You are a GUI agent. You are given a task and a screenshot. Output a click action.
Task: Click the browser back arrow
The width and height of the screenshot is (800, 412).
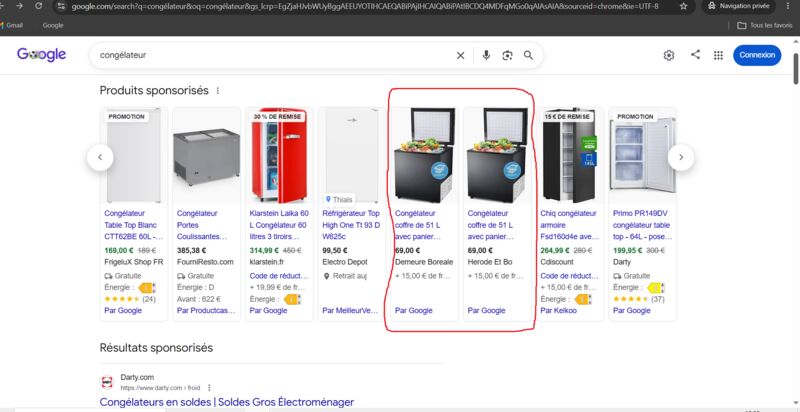coord(3,6)
